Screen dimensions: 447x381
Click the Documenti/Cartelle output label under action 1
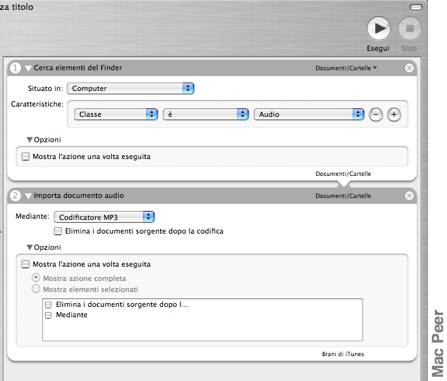343,174
